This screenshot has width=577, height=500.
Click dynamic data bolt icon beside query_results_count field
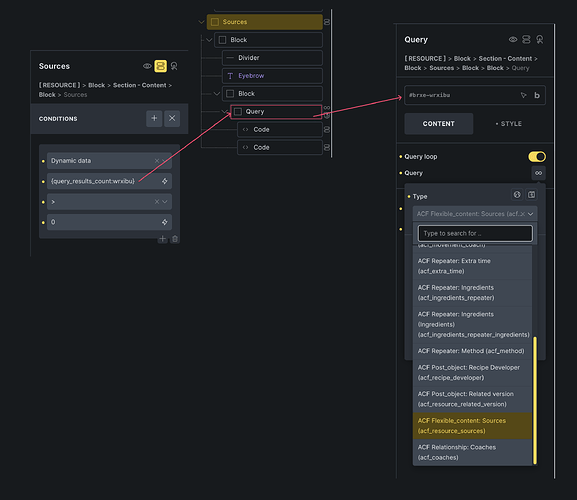tap(164, 181)
